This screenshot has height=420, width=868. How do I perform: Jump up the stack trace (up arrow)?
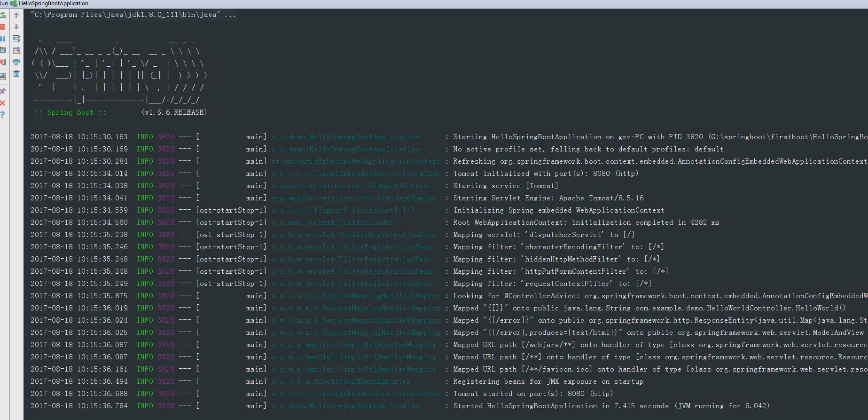coord(16,15)
